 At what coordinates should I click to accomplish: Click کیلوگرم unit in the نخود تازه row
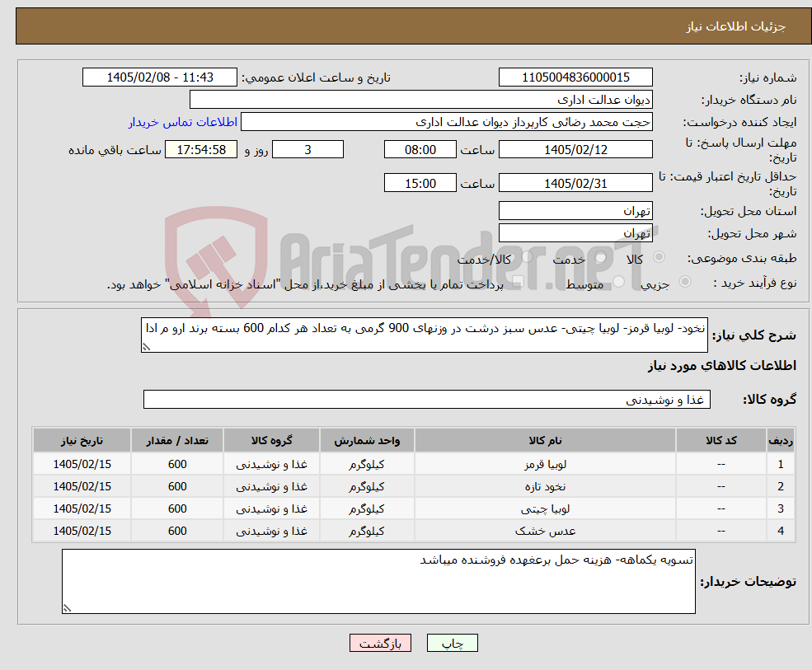tap(367, 487)
